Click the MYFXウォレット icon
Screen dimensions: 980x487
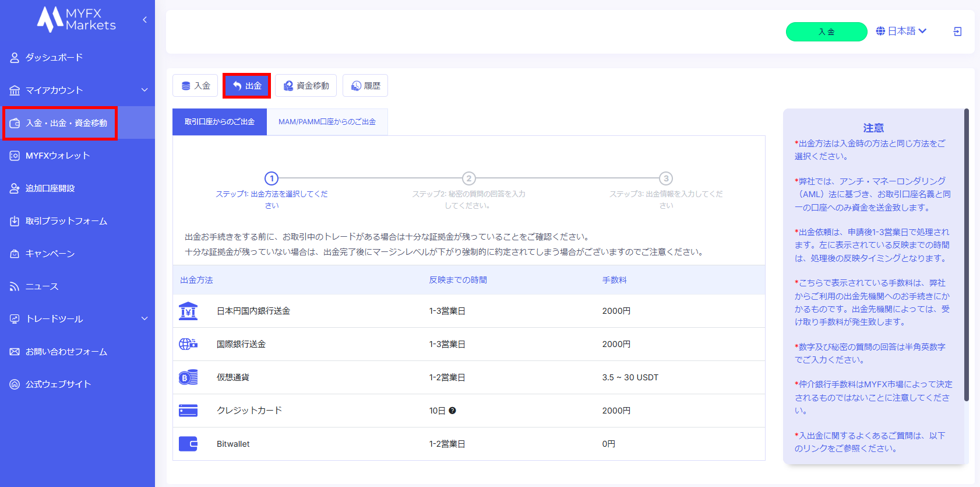[x=15, y=156]
